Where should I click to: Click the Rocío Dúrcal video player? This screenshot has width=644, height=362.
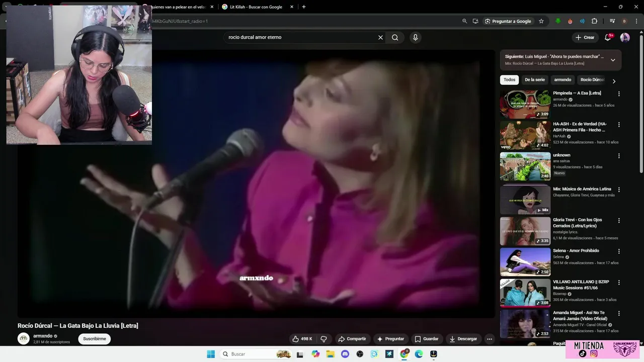pos(257,184)
